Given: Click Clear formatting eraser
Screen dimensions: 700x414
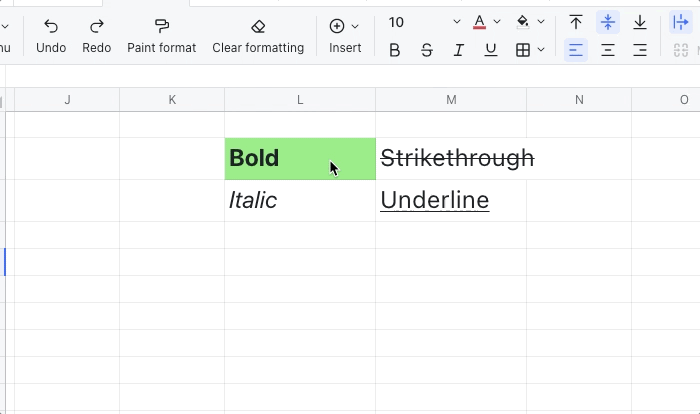Looking at the screenshot, I should point(258,27).
